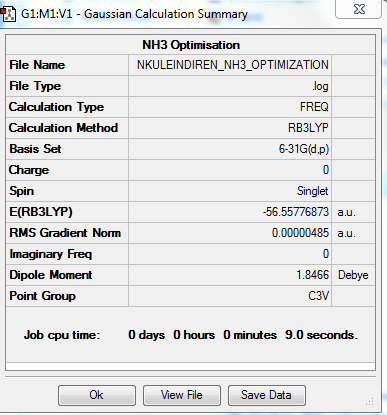This screenshot has width=387, height=415.
Task: Click the dipole moment value 1.8466
Action: click(312, 275)
